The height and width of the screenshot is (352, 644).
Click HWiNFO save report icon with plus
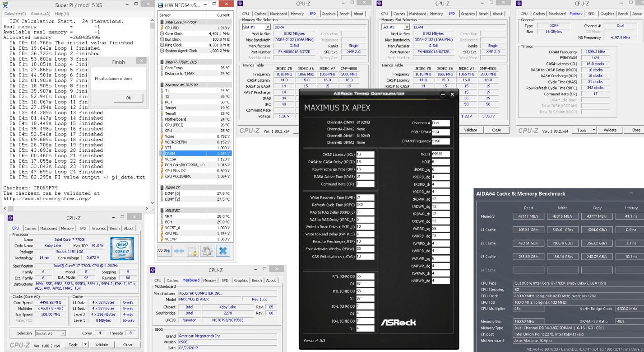(x=193, y=250)
